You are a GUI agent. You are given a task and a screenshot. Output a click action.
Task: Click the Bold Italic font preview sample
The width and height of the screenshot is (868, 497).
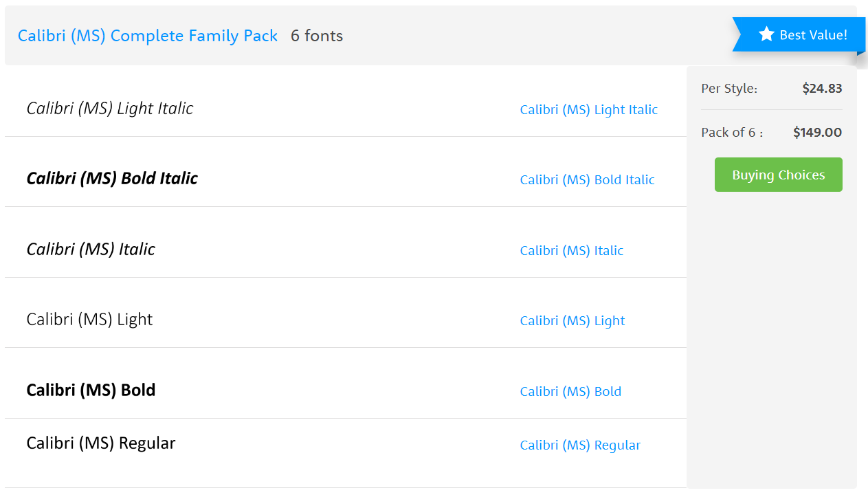point(112,178)
